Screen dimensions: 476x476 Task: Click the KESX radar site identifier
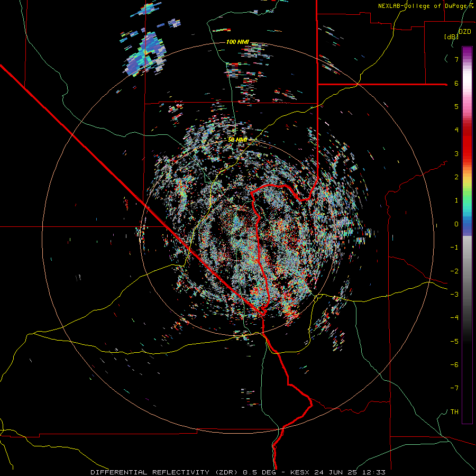click(x=300, y=472)
